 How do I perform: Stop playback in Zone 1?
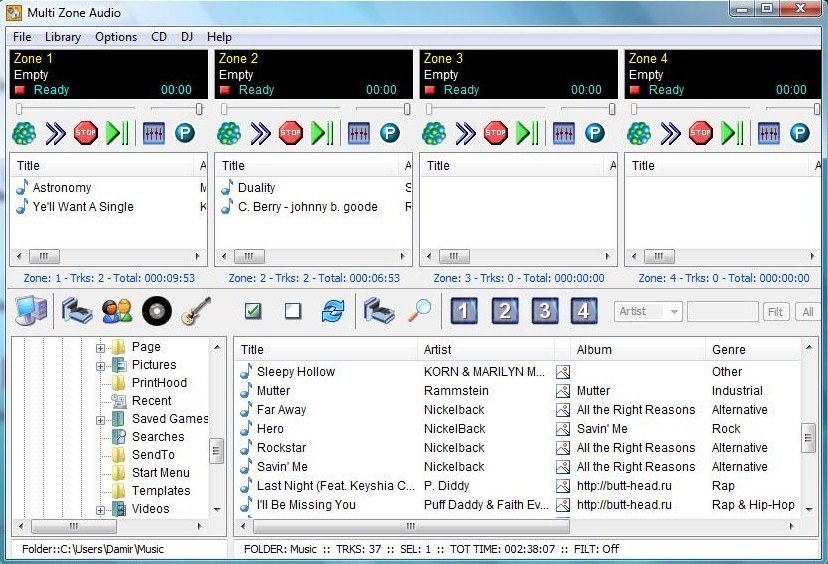pyautogui.click(x=86, y=133)
